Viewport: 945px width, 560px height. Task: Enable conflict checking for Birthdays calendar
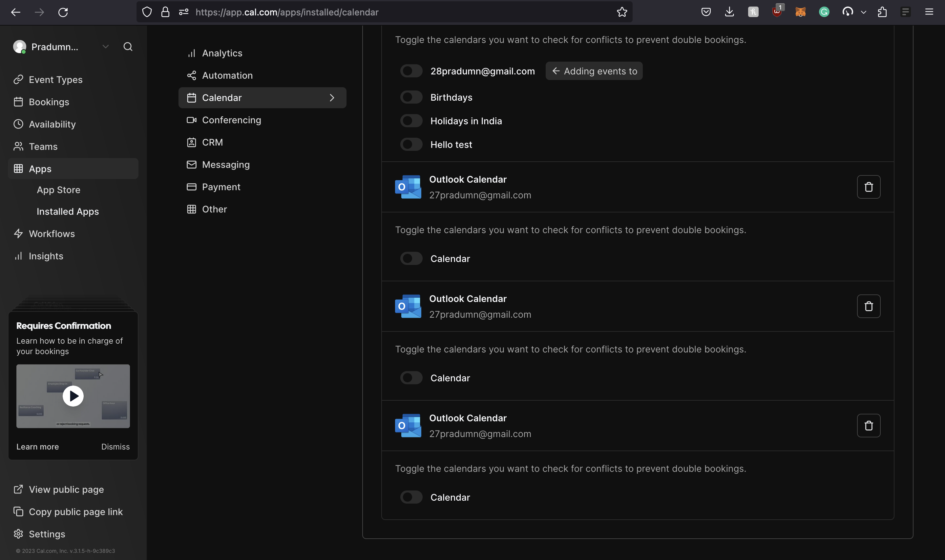411,97
